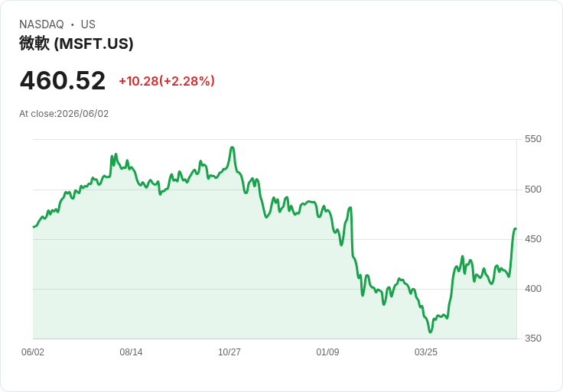Click the 350 price axis label

[533, 339]
